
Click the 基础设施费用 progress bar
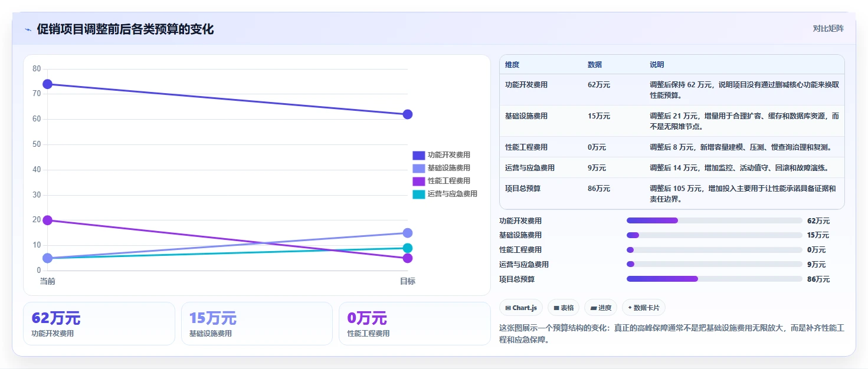(x=715, y=235)
